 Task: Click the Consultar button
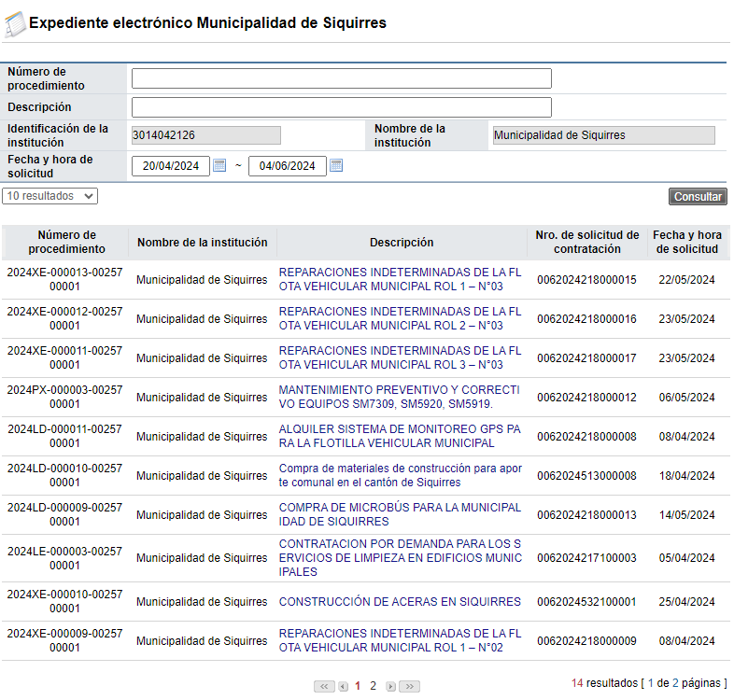(698, 197)
